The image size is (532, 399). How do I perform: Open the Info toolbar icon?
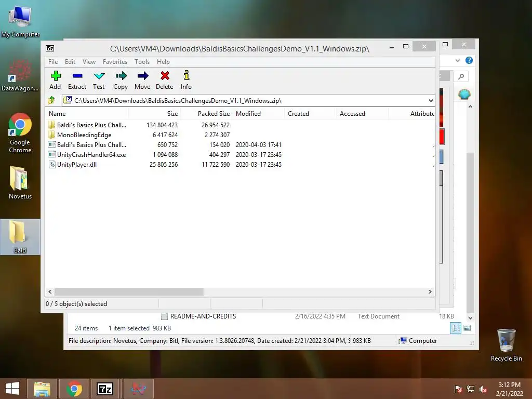pyautogui.click(x=186, y=80)
